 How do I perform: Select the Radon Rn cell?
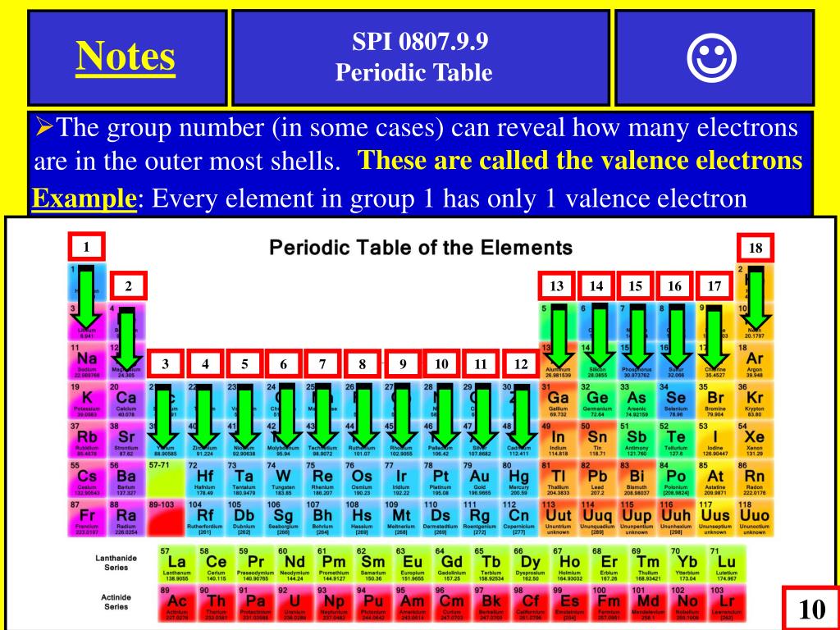tap(755, 479)
